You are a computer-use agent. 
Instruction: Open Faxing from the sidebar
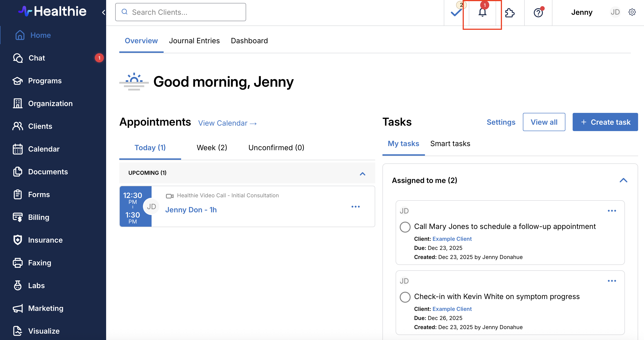(x=40, y=263)
